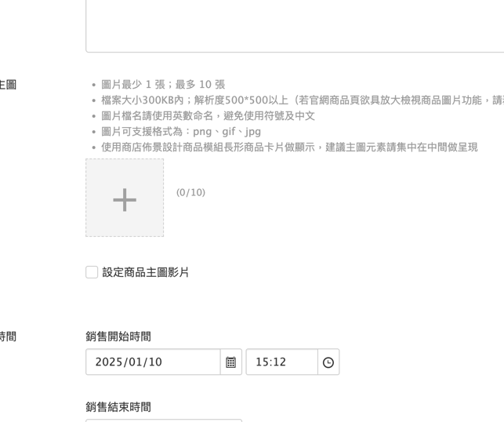
Task: Click the 銷售結束時間 label
Action: tap(118, 407)
